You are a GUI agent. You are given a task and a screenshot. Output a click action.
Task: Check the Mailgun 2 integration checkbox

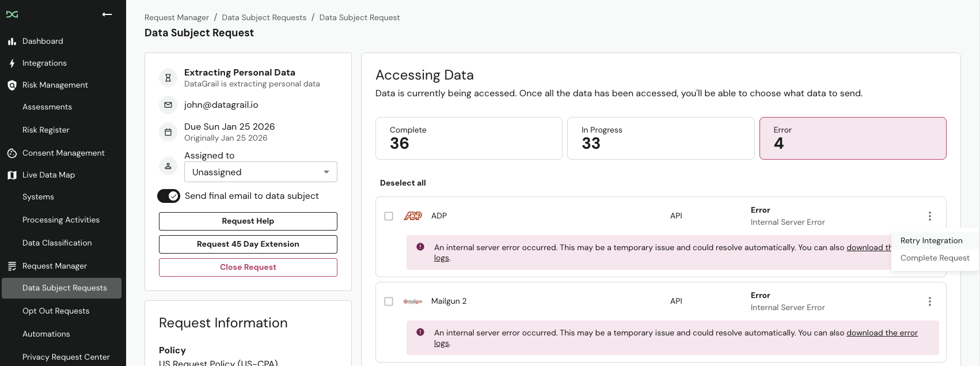tap(389, 301)
